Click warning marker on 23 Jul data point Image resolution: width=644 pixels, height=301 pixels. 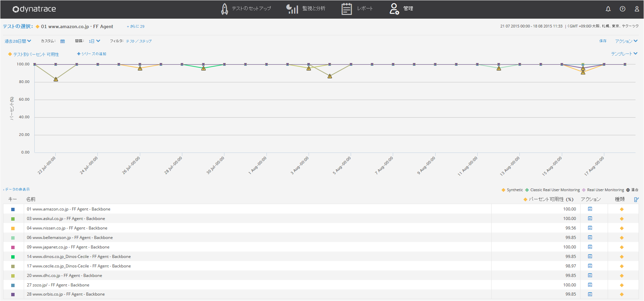click(x=56, y=79)
